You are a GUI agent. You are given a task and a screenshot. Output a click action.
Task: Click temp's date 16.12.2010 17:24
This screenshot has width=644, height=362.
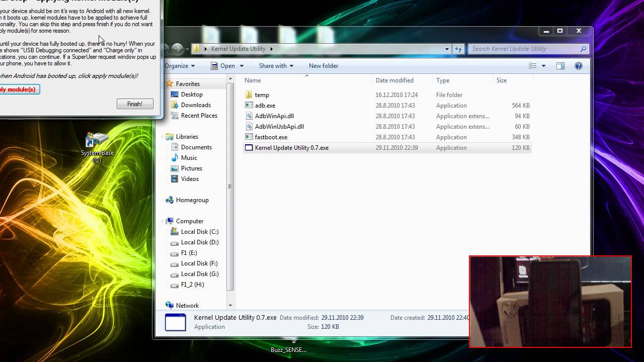coord(396,95)
